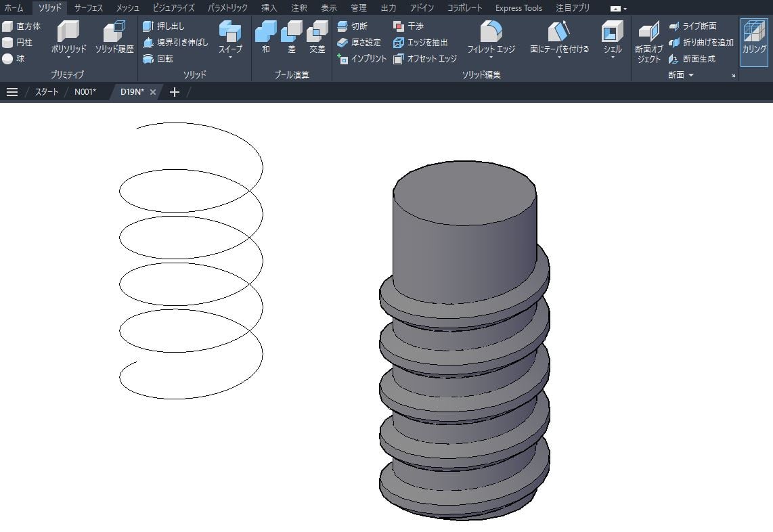Select the Box (直方体) primitive tool
The width and height of the screenshot is (773, 532).
click(x=26, y=26)
